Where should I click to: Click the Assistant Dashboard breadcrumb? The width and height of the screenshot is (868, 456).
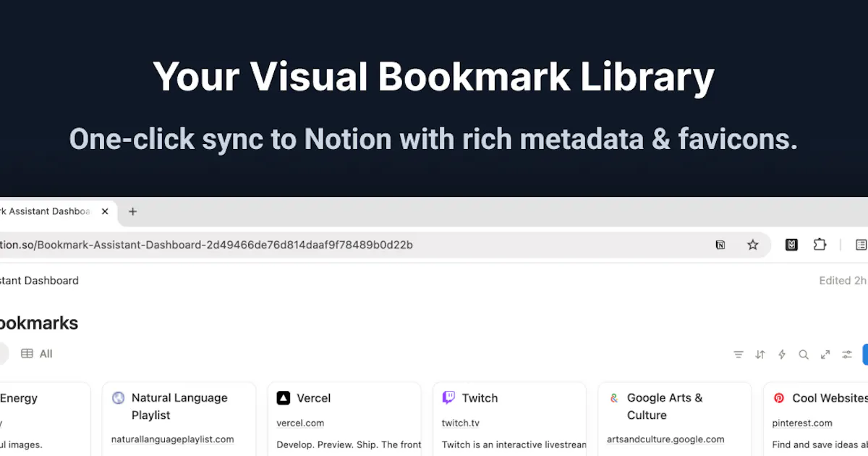point(39,281)
